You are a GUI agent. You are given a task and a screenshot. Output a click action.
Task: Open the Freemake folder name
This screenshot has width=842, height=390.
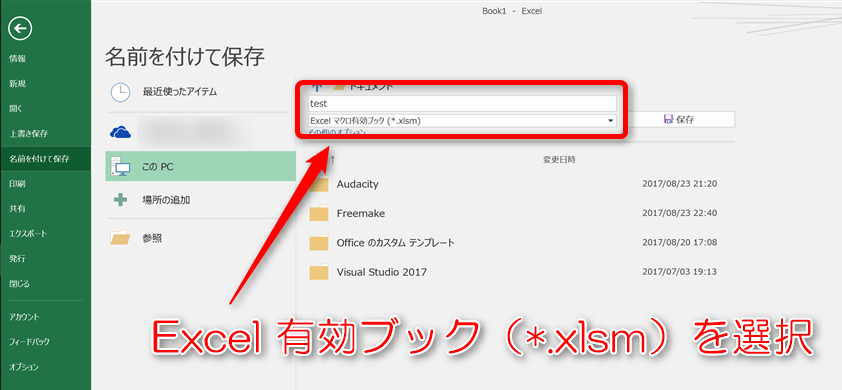[x=361, y=213]
